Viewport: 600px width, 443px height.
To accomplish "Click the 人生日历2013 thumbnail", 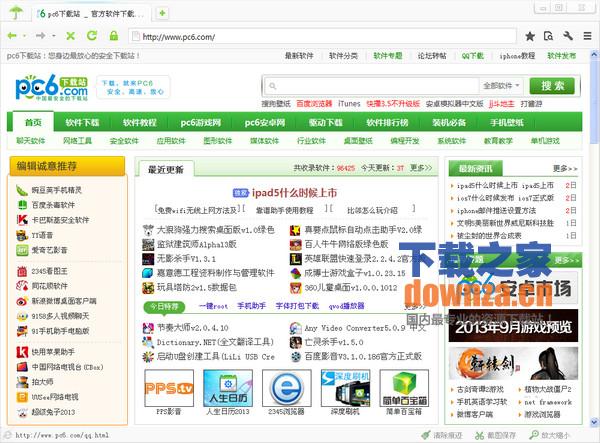I will 228,388.
